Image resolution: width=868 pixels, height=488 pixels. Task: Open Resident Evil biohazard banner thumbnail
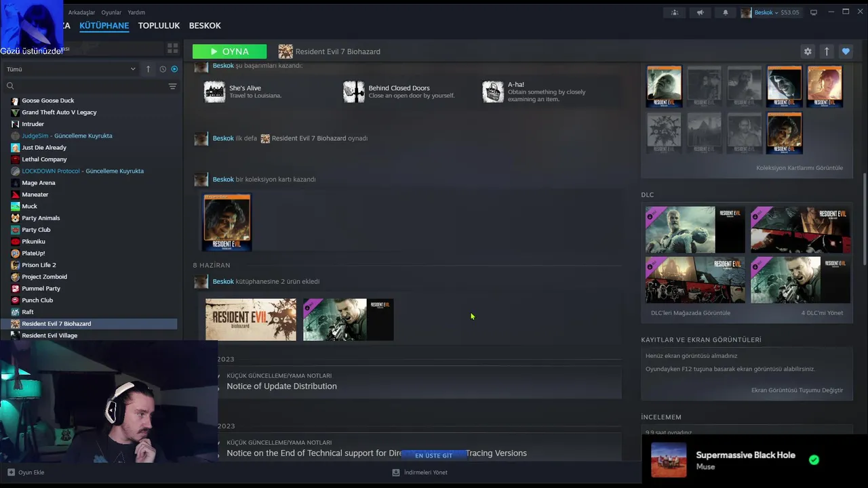(x=251, y=319)
